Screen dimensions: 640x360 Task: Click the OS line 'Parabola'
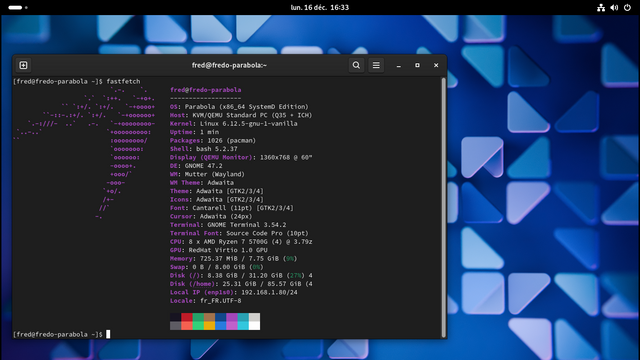[200, 107]
